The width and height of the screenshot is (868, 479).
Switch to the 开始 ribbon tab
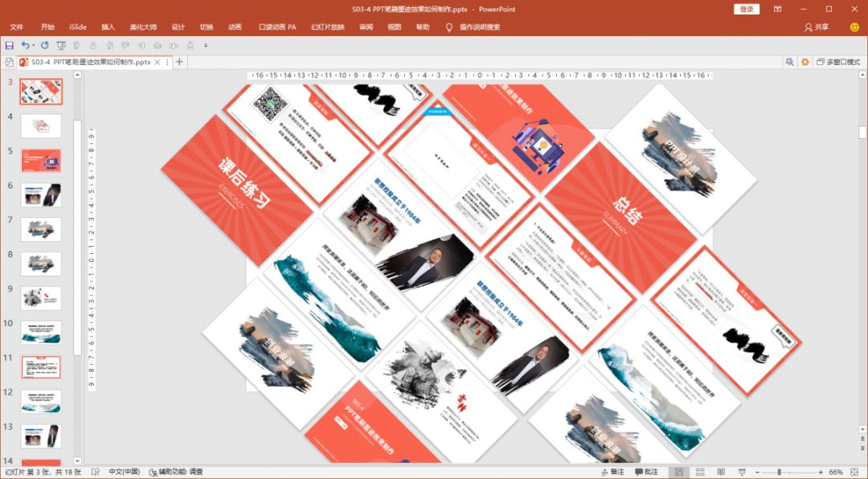pos(47,27)
